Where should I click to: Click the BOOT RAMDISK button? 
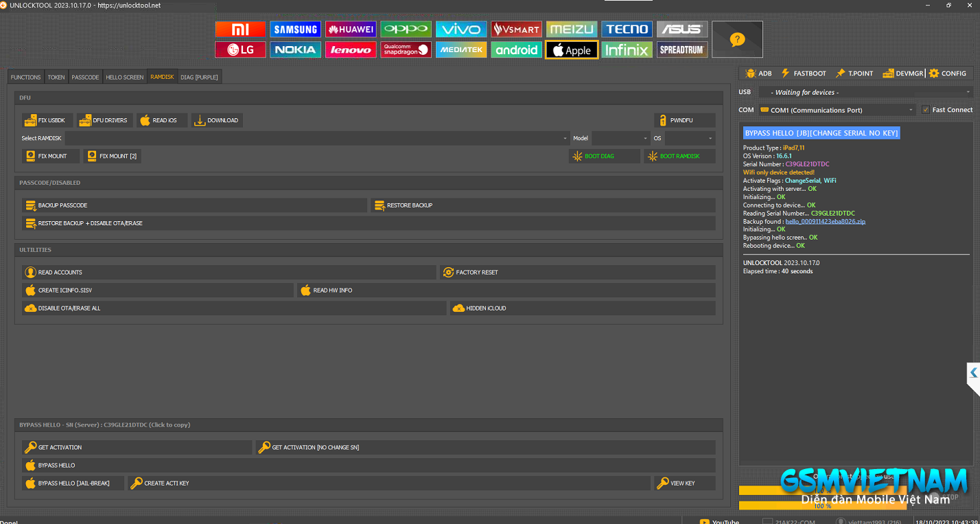(x=679, y=156)
